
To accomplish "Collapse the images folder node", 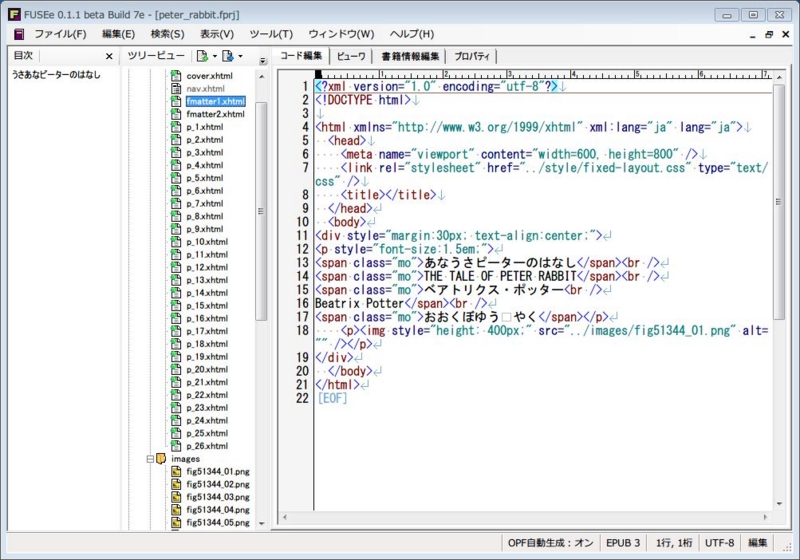I will (150, 459).
